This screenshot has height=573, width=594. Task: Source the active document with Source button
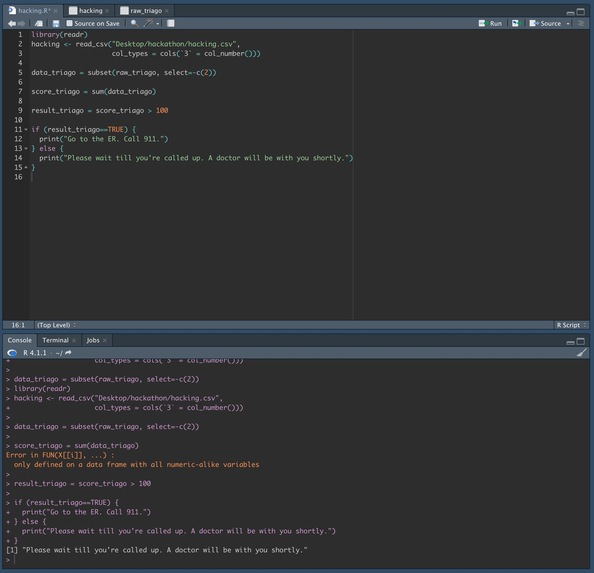click(545, 23)
